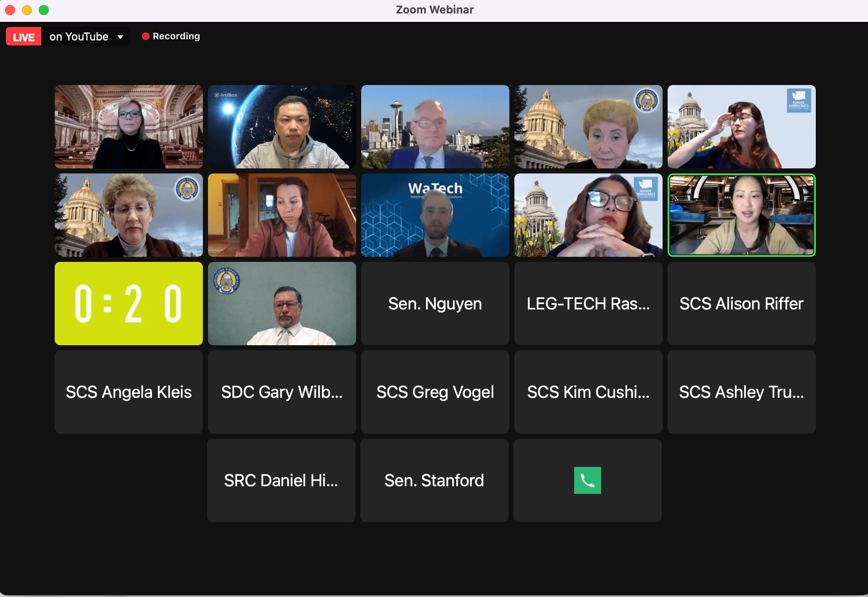
Task: Click the red LIVE badge
Action: (x=24, y=37)
